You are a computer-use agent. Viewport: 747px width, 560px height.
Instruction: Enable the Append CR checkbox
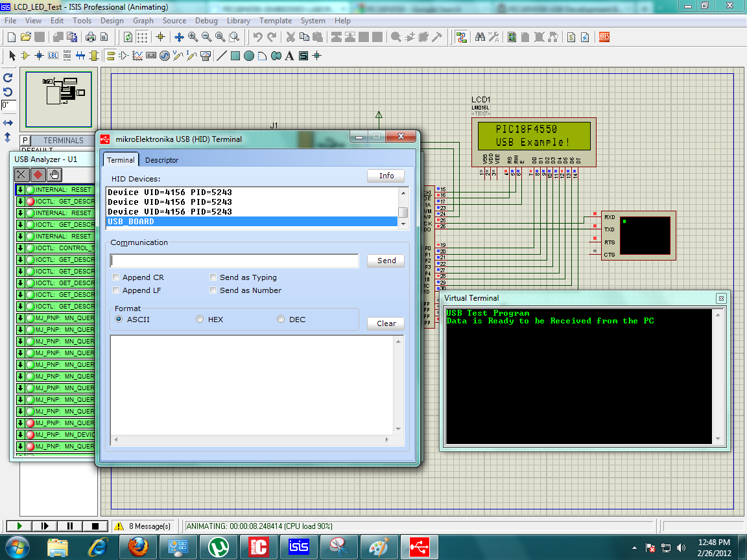[x=115, y=276]
